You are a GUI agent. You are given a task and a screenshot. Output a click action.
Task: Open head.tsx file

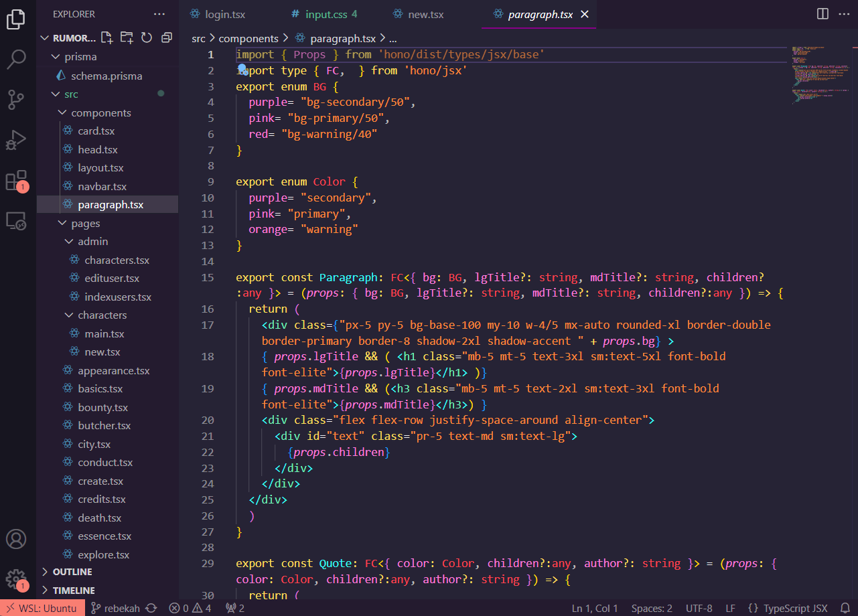coord(98,149)
